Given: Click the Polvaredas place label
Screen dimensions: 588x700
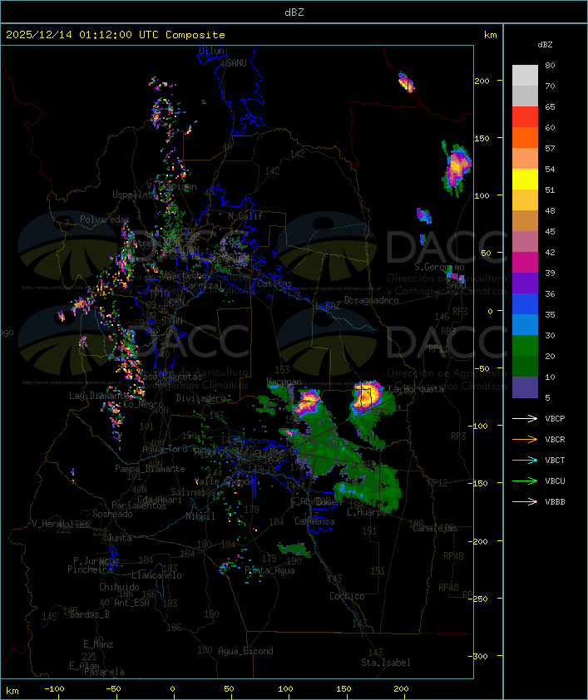Looking at the screenshot, I should point(105,219).
